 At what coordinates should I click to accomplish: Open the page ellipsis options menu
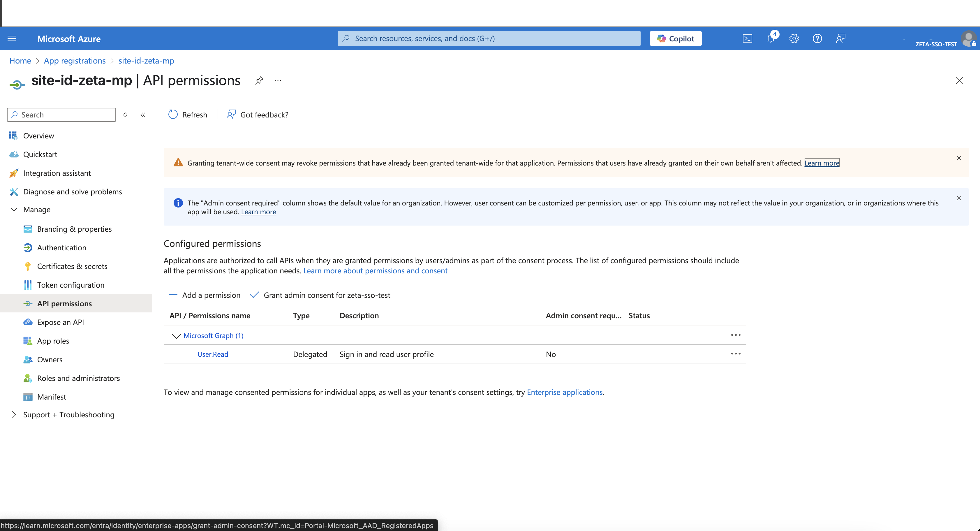click(x=277, y=80)
